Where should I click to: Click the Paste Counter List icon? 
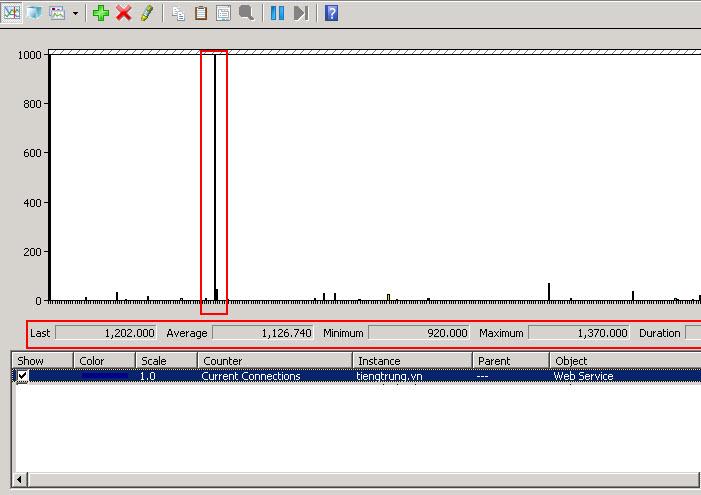coord(201,13)
